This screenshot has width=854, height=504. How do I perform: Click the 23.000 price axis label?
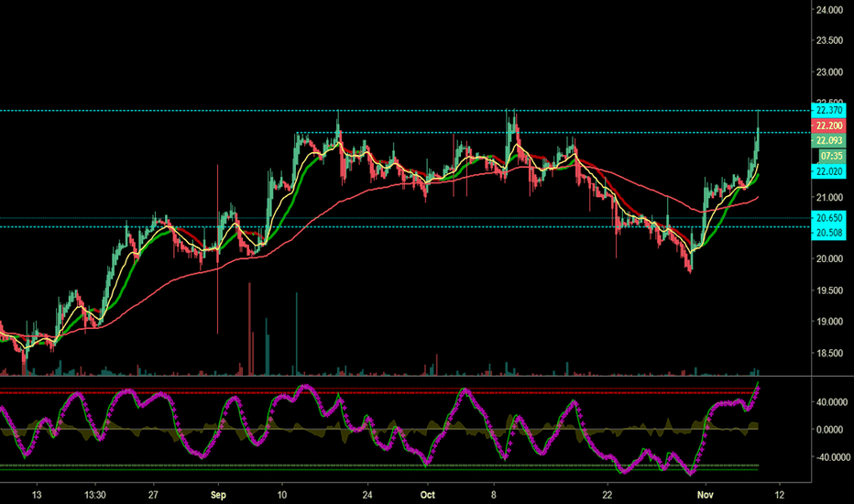pyautogui.click(x=829, y=71)
